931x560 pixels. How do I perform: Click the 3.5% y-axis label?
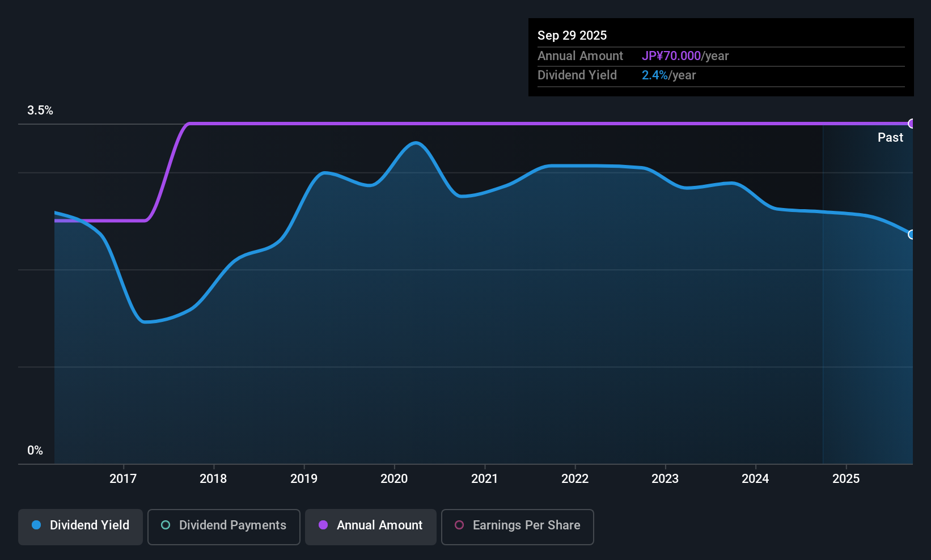click(x=40, y=111)
